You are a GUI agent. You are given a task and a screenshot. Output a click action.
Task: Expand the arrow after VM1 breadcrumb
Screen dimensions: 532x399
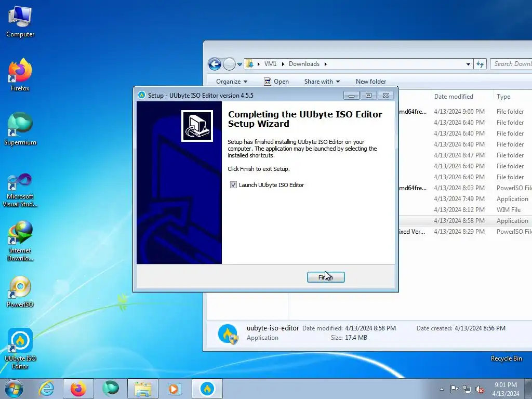click(x=283, y=64)
